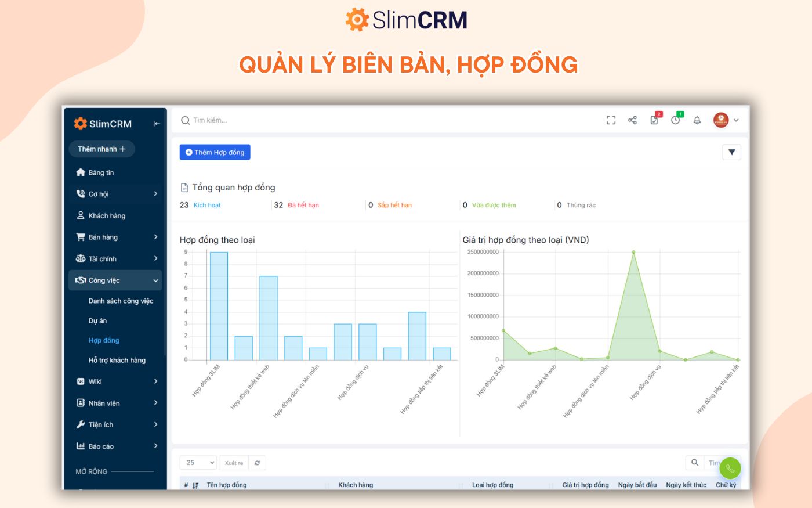This screenshot has width=812, height=508.
Task: Click the Thêm Hợp đồng button
Action: [x=215, y=152]
